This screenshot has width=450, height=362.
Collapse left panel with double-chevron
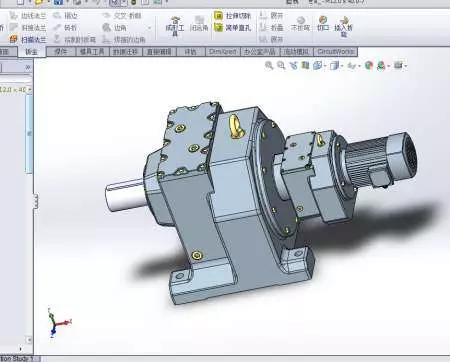click(28, 67)
